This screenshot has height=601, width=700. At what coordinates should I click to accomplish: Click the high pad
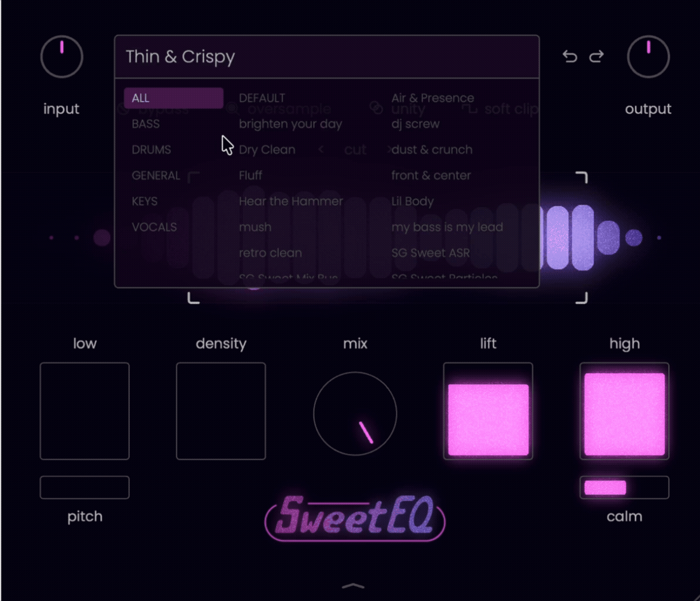point(625,411)
